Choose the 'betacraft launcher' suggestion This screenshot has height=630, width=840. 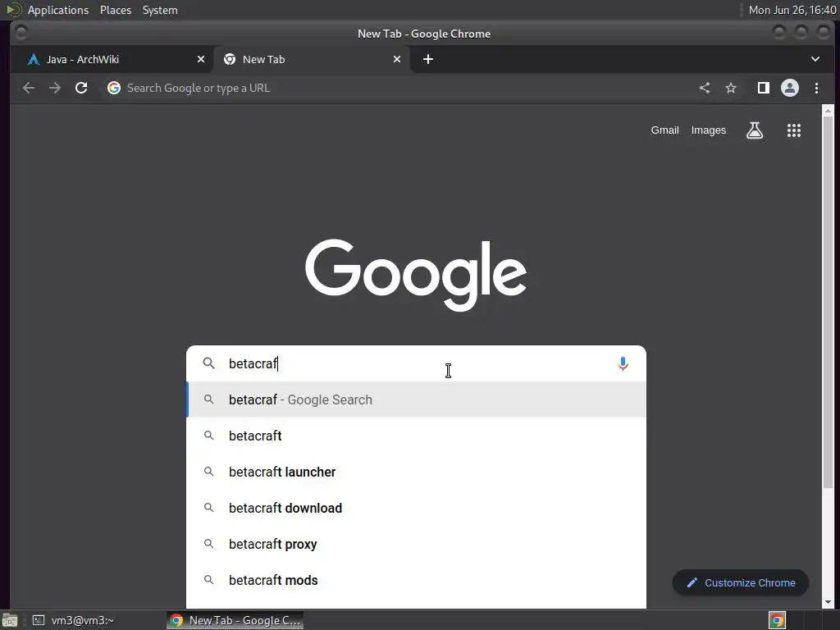click(x=416, y=472)
